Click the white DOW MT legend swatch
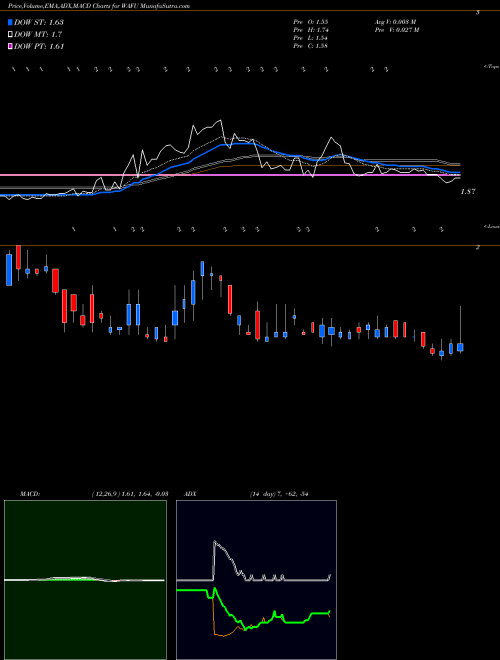 10,34
